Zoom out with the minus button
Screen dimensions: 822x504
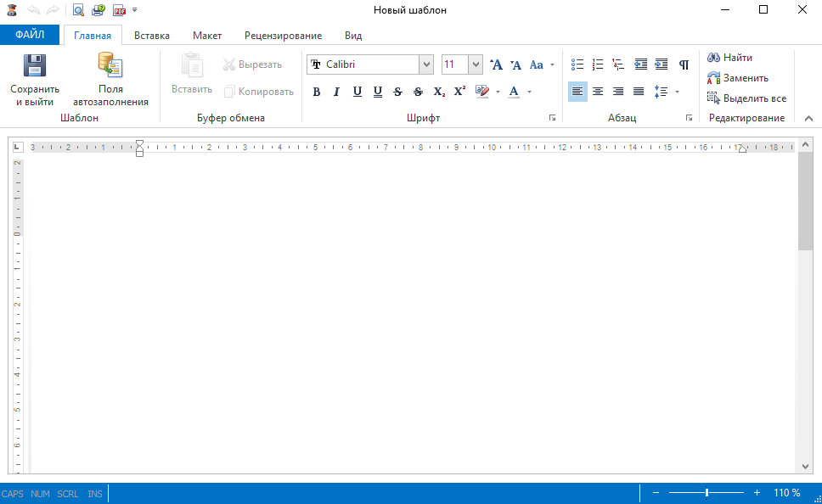(x=656, y=492)
